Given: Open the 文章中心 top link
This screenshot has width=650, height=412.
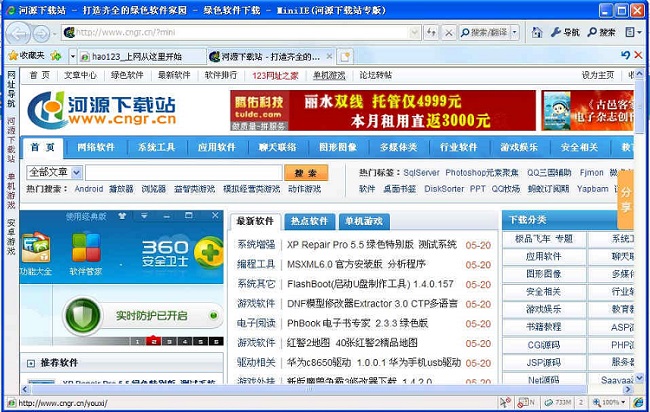Looking at the screenshot, I should 80,75.
